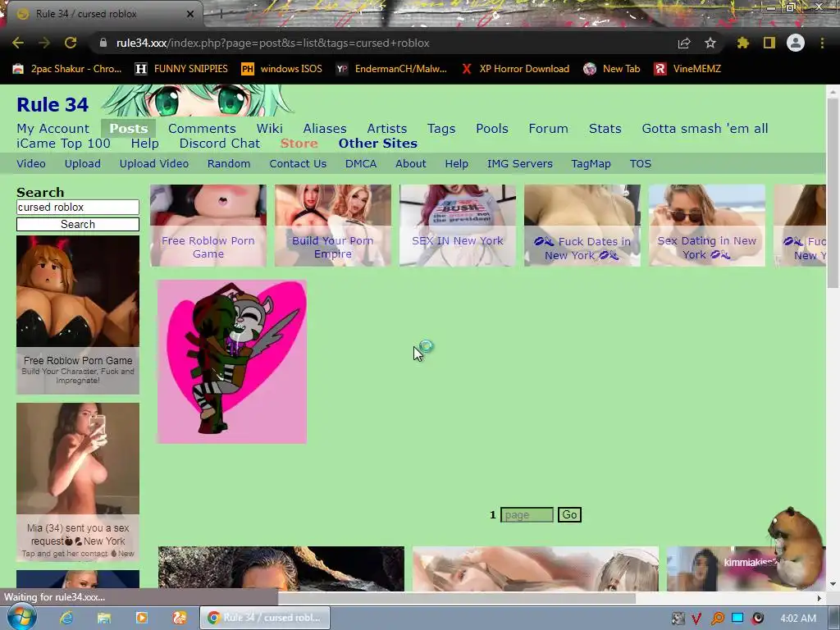Open the XP Horror Download bookmark
Screen dimensions: 840x630
coord(516,69)
